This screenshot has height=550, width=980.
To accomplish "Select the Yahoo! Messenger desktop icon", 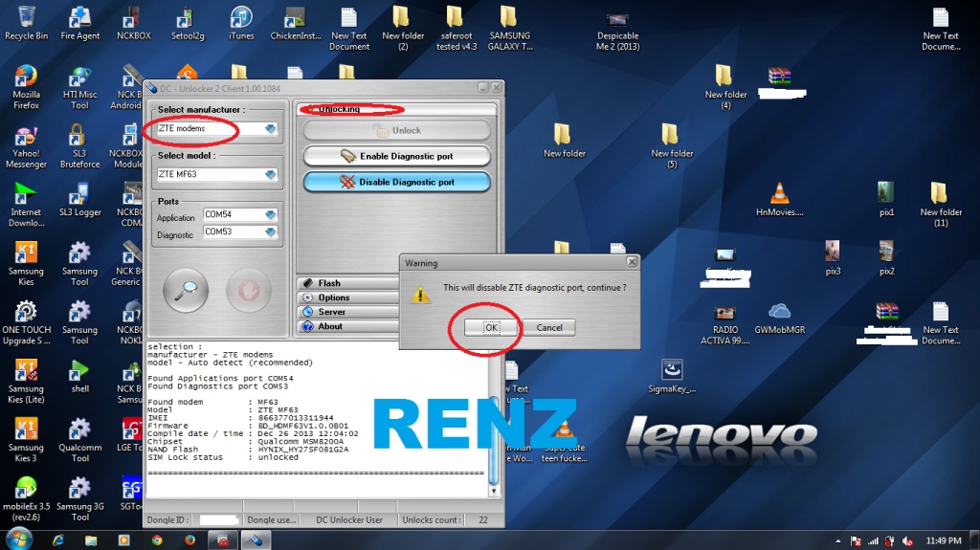I will tap(26, 146).
